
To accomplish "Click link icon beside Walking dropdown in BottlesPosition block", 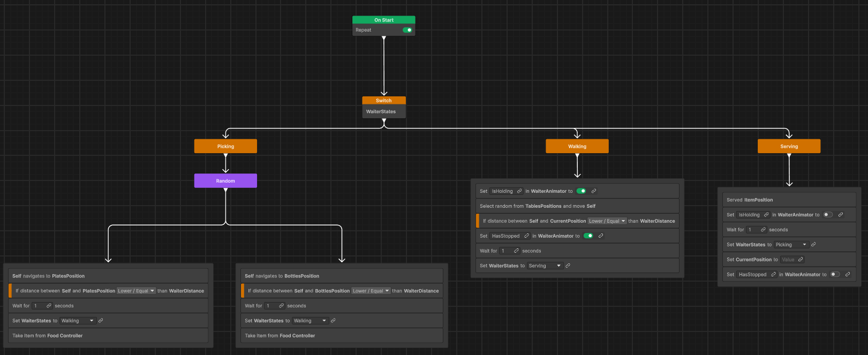I will (333, 321).
